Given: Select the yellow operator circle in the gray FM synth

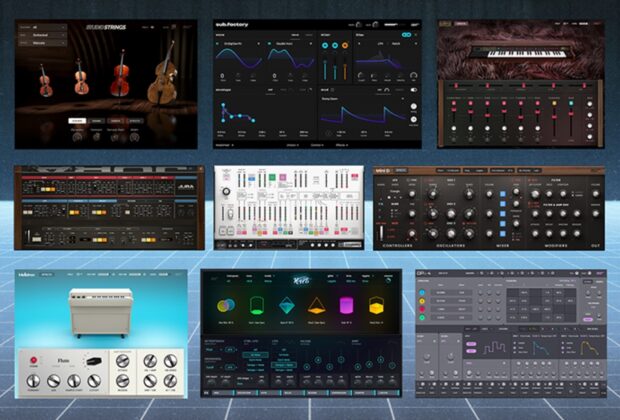Looking at the screenshot, I should 422,301.
